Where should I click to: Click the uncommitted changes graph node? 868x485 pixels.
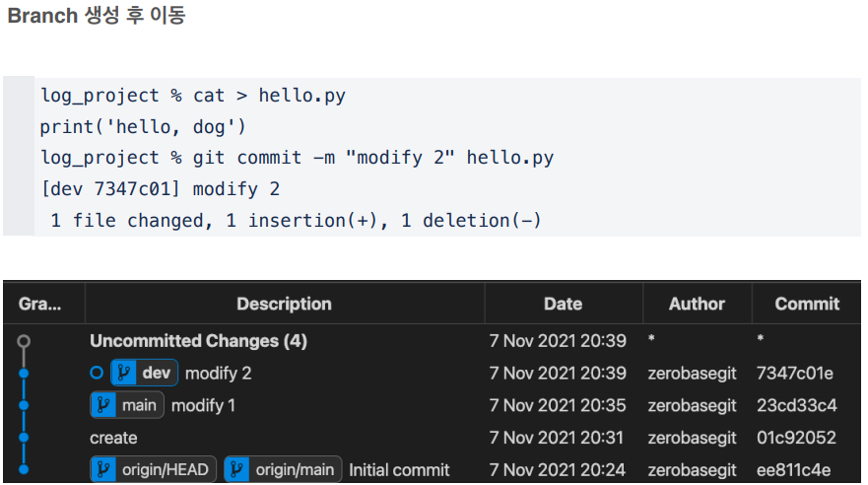(24, 341)
